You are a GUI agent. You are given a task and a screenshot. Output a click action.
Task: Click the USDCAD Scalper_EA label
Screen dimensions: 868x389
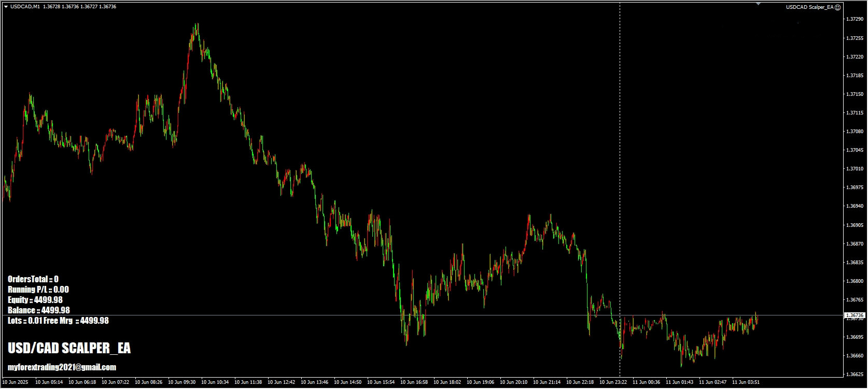pyautogui.click(x=809, y=7)
